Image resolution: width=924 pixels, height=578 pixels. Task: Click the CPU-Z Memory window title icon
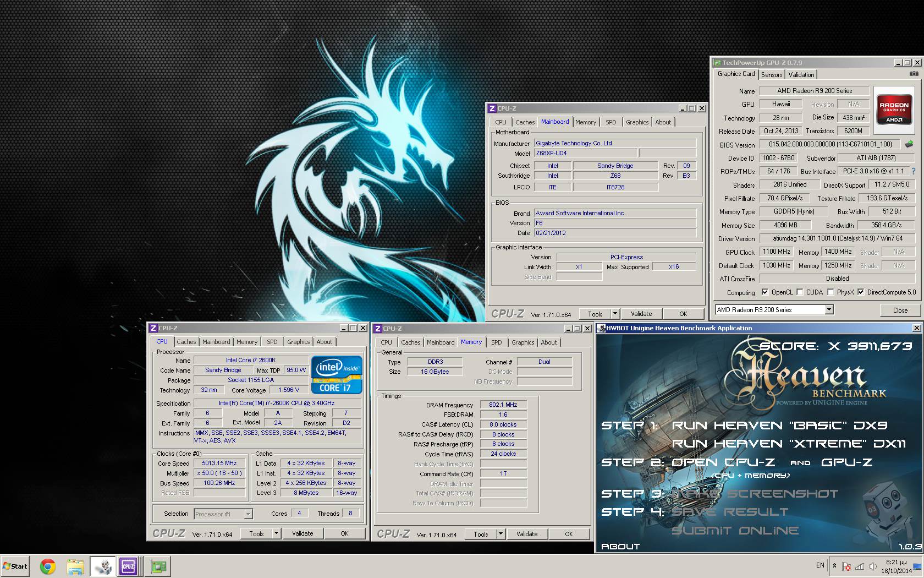coord(378,329)
